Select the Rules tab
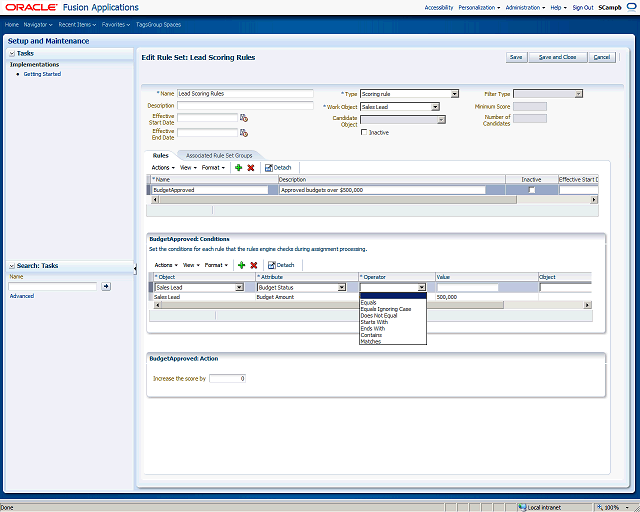Screen dimensions: 640x512 [160, 156]
